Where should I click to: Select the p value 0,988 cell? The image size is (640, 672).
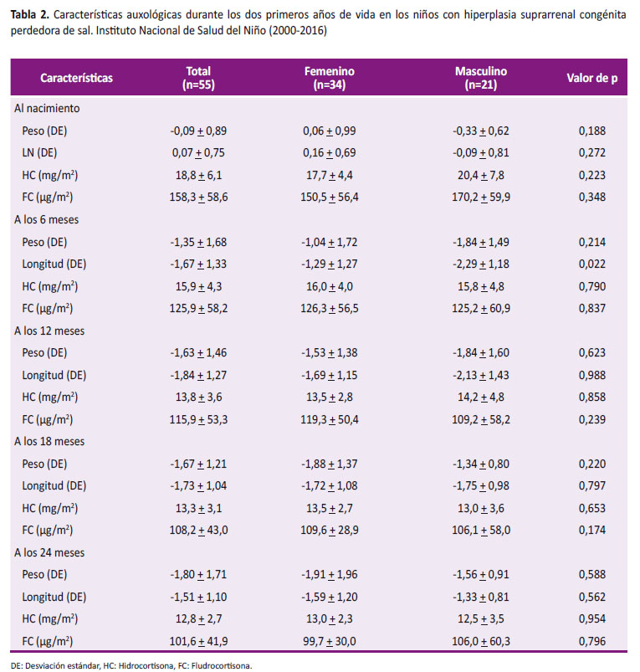592,376
